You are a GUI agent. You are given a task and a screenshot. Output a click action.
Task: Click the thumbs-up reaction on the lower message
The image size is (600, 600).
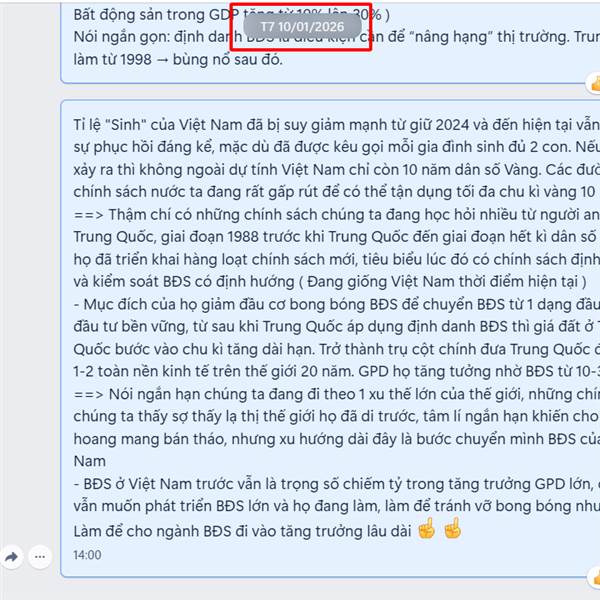click(594, 577)
